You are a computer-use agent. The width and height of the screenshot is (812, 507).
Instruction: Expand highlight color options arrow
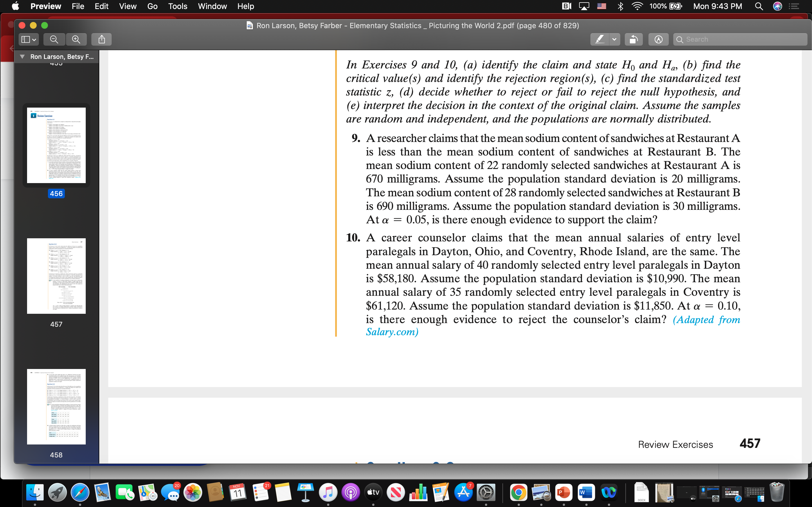[x=614, y=39]
